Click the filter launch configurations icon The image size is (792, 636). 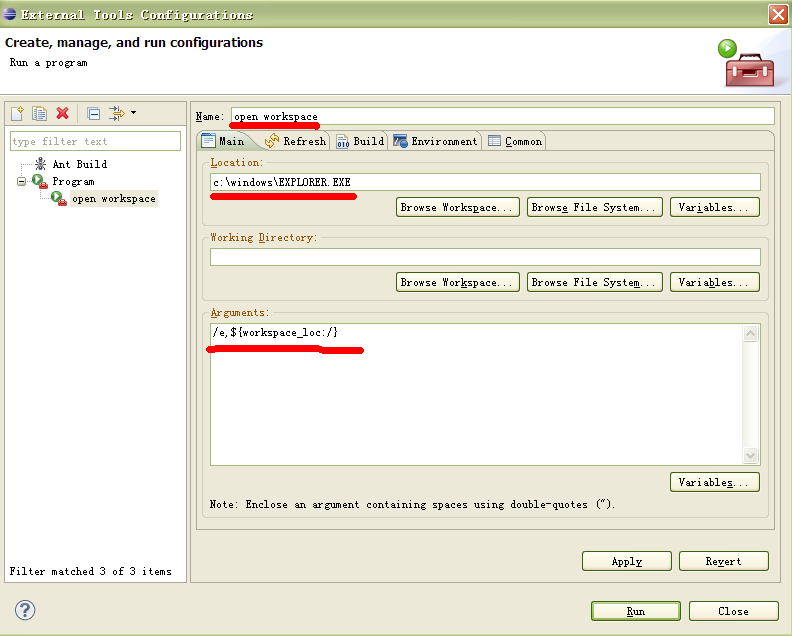[x=116, y=113]
